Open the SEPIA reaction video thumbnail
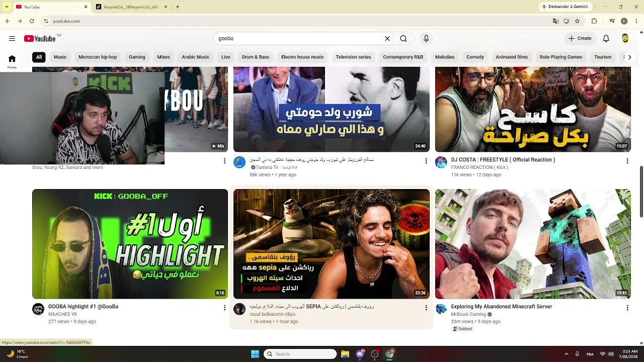This screenshot has width=644, height=362. (332, 244)
